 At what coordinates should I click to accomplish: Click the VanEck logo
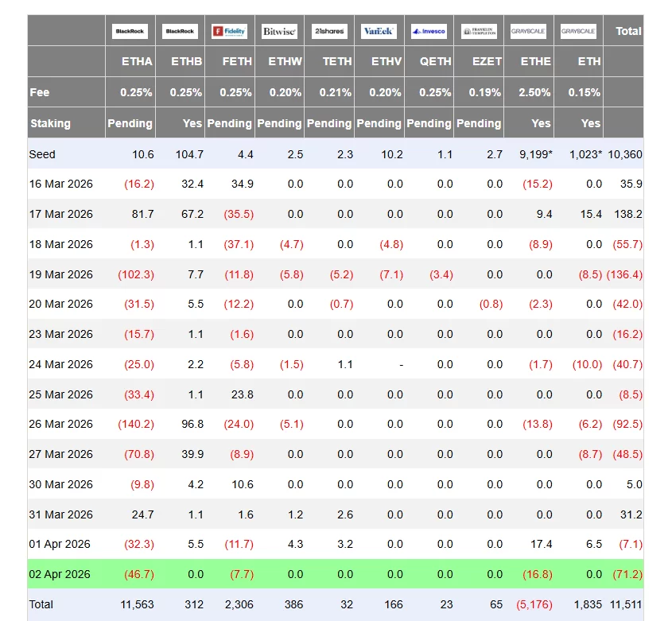(379, 31)
